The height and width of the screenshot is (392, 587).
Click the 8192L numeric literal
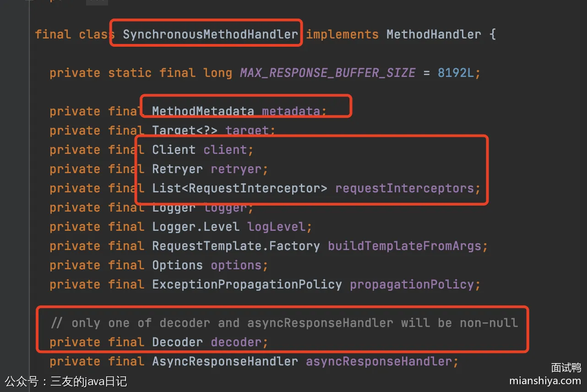pyautogui.click(x=455, y=73)
